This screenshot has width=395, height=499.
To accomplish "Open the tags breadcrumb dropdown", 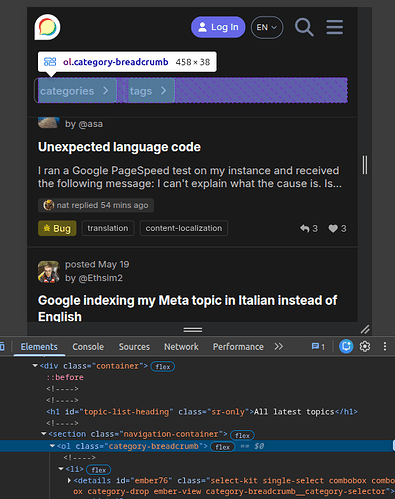I will tap(149, 91).
